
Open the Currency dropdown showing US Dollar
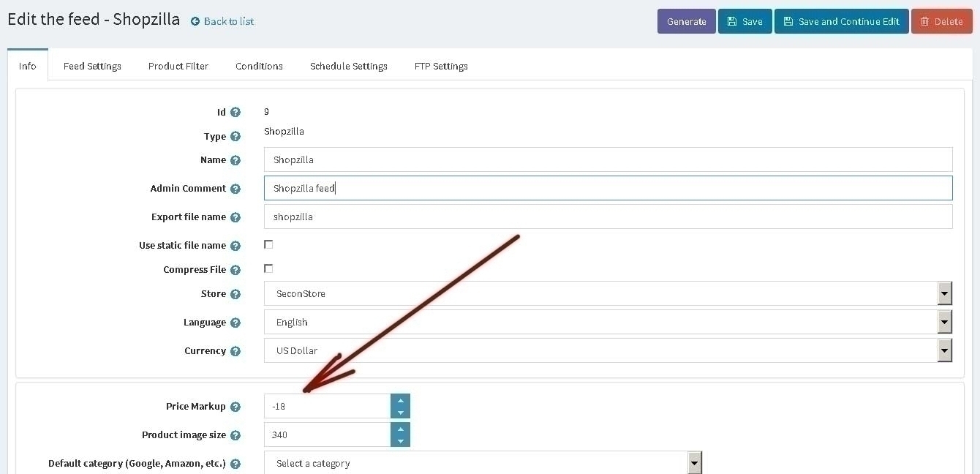tap(608, 350)
